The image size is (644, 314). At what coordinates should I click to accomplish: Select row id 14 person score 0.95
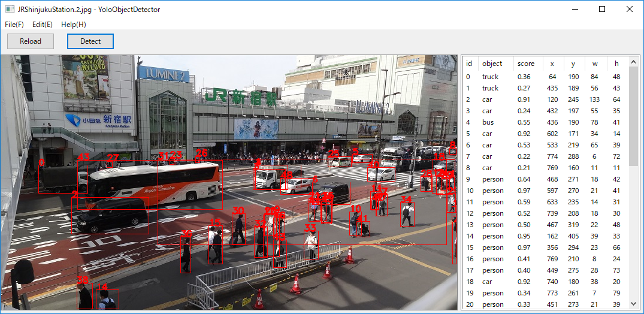coord(546,236)
